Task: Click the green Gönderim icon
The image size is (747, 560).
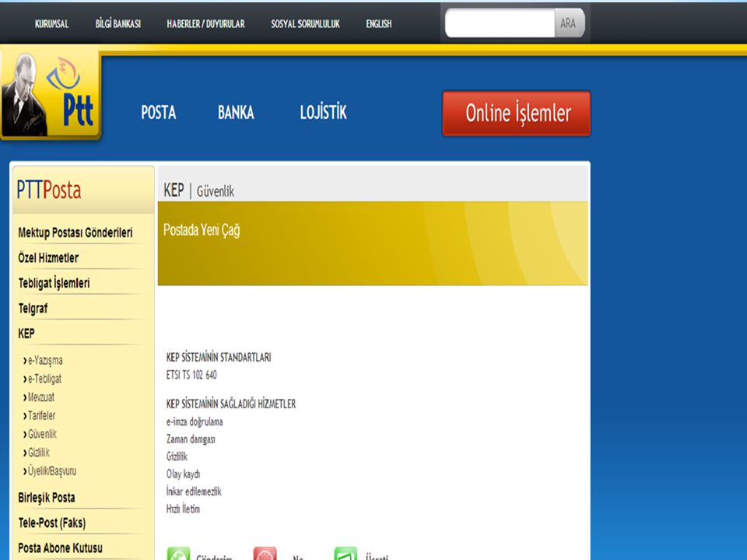Action: [179, 554]
